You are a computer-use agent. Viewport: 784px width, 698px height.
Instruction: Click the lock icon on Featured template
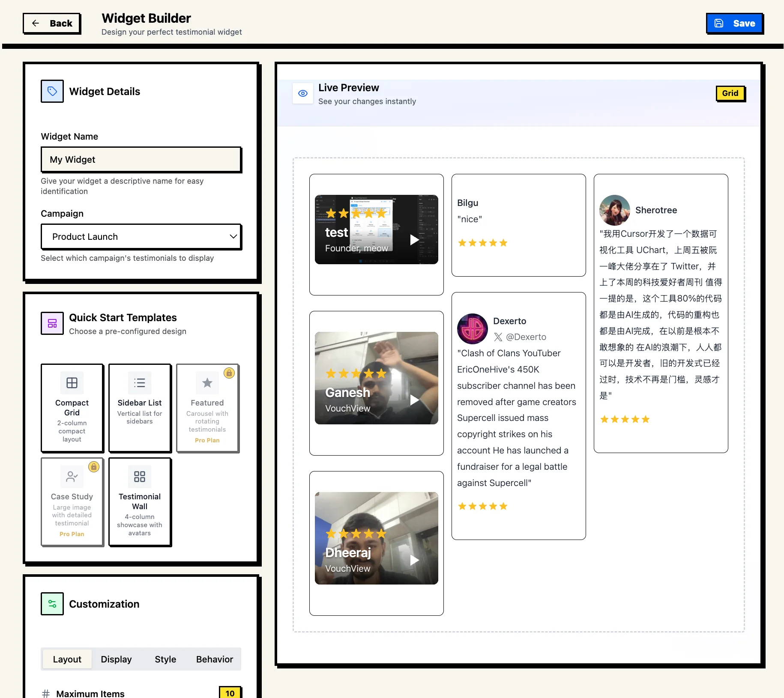point(229,373)
